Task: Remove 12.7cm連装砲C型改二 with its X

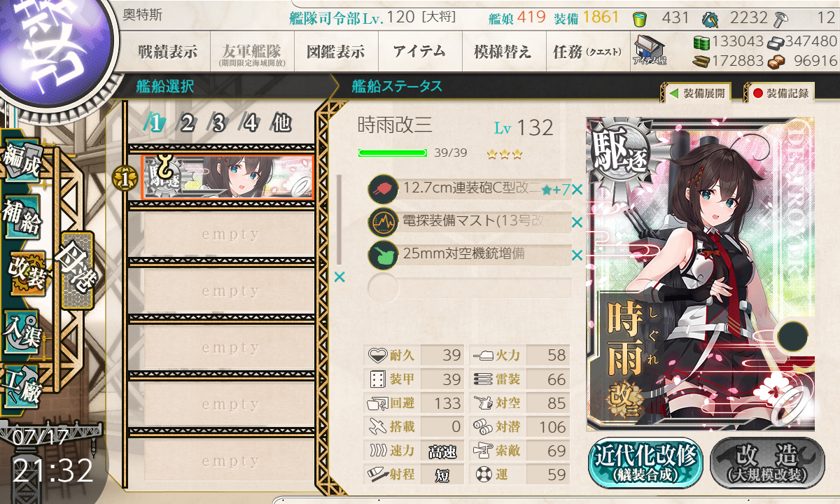Action: click(577, 190)
